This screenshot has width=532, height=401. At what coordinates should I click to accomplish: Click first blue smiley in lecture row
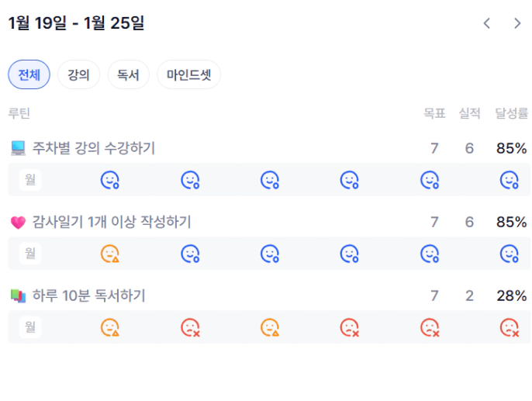coord(110,180)
